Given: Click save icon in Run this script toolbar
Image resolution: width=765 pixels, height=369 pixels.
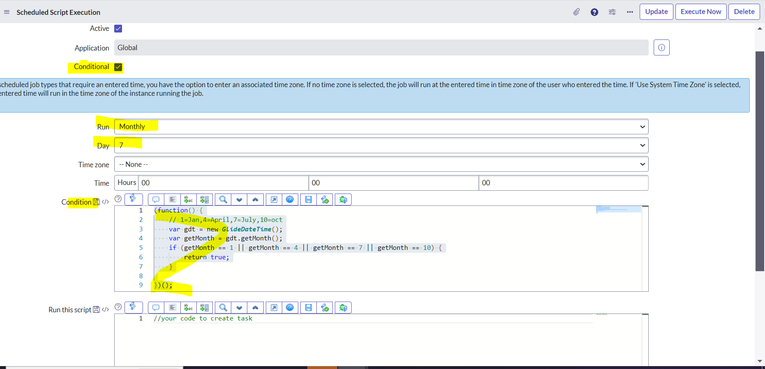Looking at the screenshot, I should [308, 308].
